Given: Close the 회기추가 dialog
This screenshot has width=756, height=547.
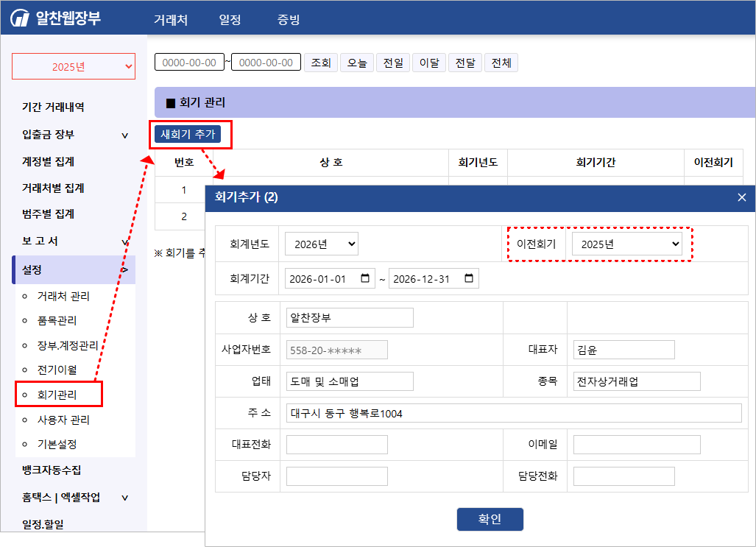Looking at the screenshot, I should (741, 197).
